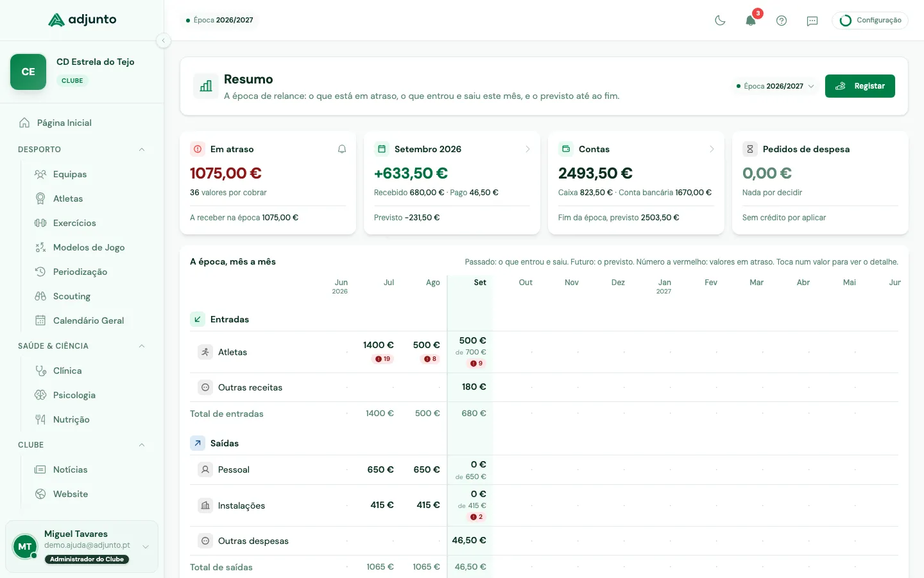Screen dimensions: 924x578
Task: Click the MT user avatar
Action: [x=25, y=547]
